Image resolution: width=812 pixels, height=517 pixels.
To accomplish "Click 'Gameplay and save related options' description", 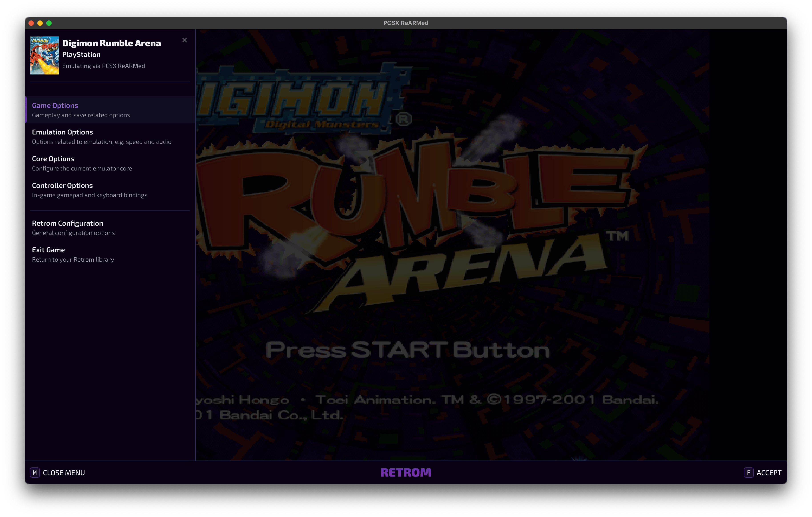I will click(x=81, y=115).
